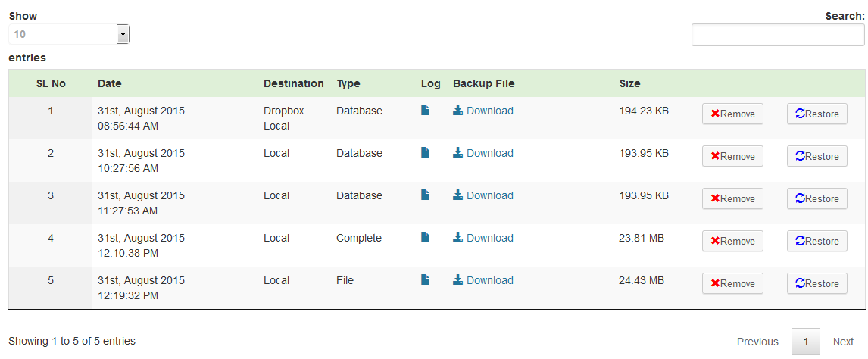
Task: Go to Next page of entries
Action: pyautogui.click(x=843, y=342)
